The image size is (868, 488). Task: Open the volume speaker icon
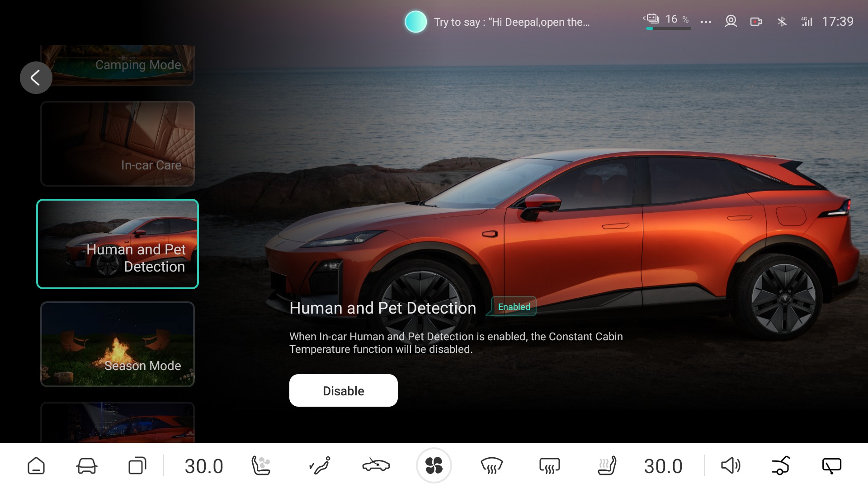pos(730,465)
